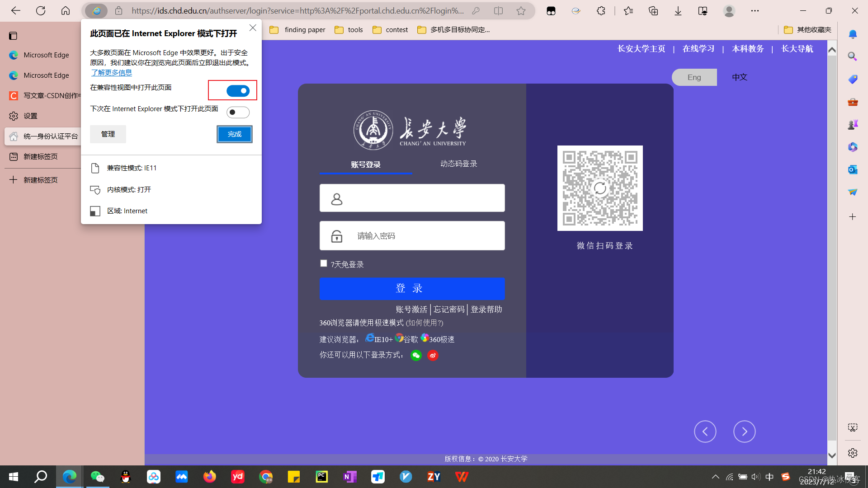This screenshot has height=488, width=868.
Task: Click the blue 登录 button
Action: [x=412, y=288]
